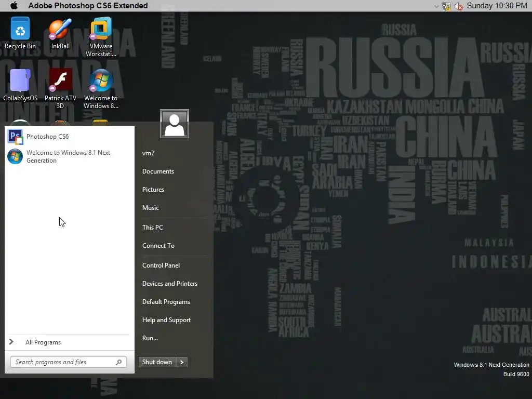Screen dimensions: 532x399
Task: Open Connect To from the Start menu
Action: 158,246
